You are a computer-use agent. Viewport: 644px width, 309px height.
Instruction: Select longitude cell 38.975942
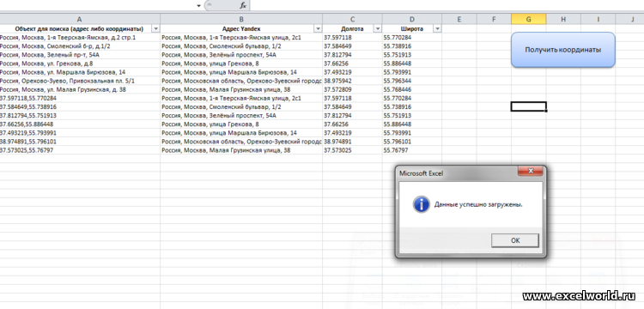click(352, 81)
